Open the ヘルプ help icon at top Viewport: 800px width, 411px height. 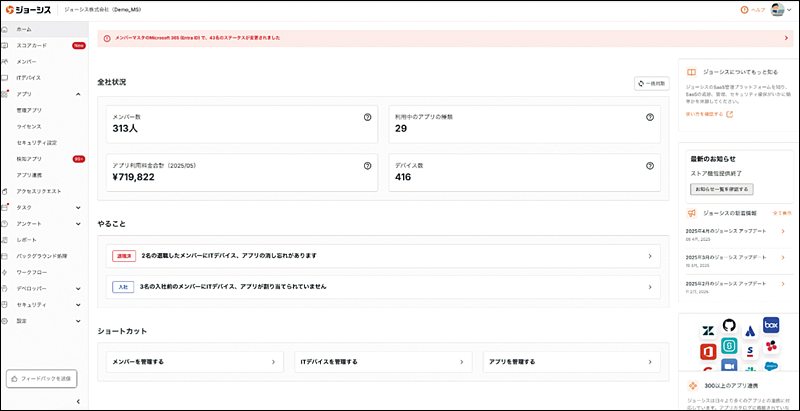click(744, 10)
